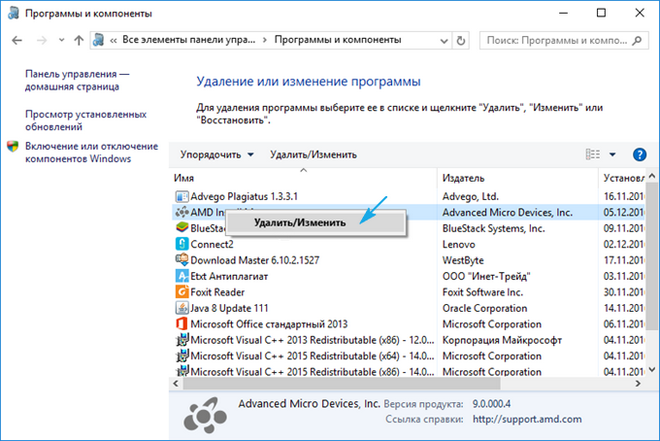Image resolution: width=660 pixels, height=441 pixels.
Task: Sort the list by the Издатель column header
Action: click(x=463, y=177)
